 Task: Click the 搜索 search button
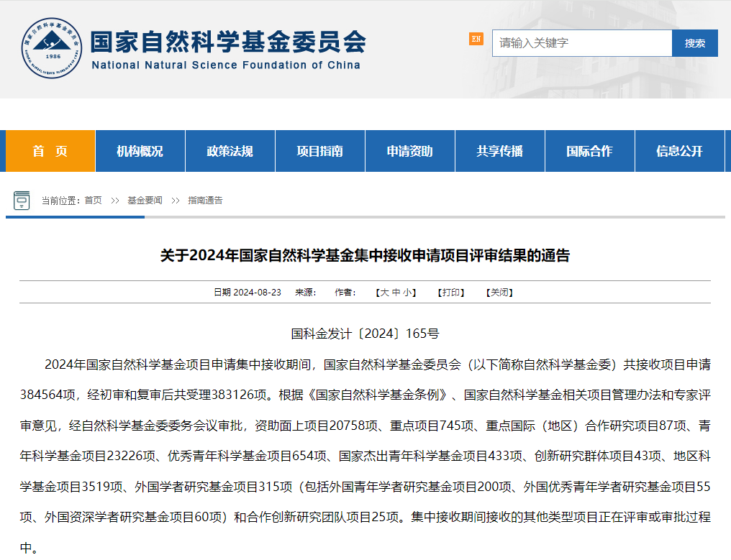coord(694,43)
